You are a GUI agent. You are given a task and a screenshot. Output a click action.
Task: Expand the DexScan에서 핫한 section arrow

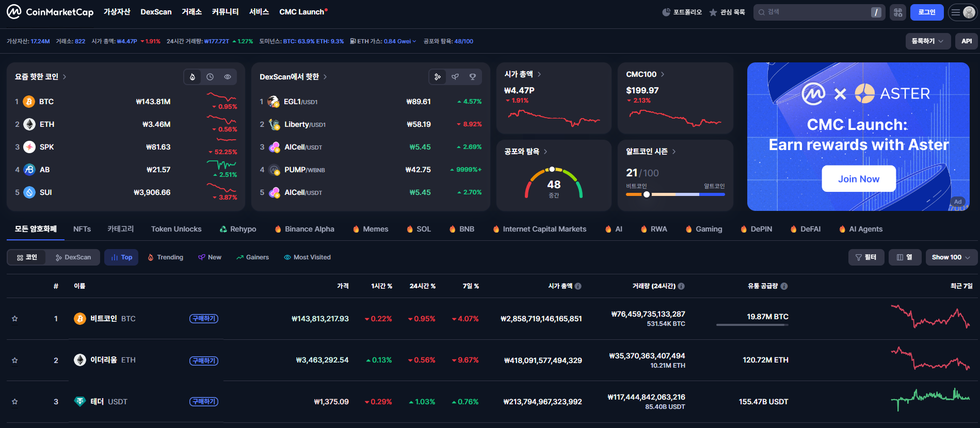[x=325, y=77]
